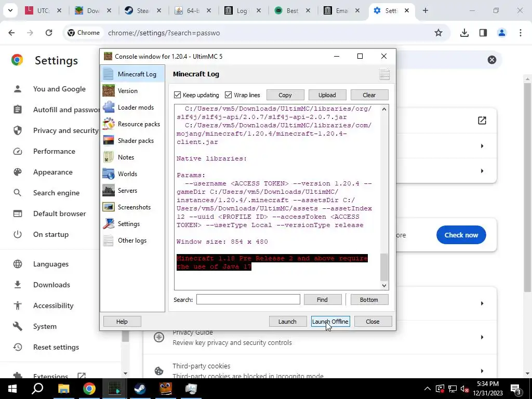Screen dimensions: 532x399
Task: Open Chrome profile avatar icon
Action: (x=501, y=33)
